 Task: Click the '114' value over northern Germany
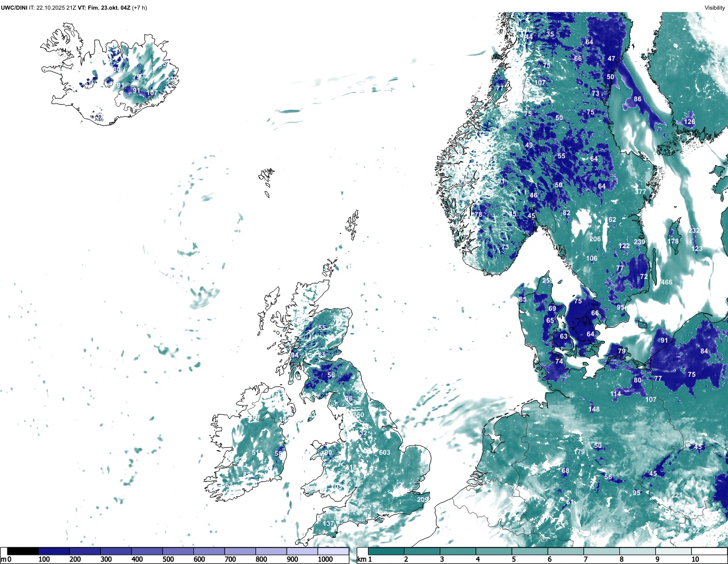pos(615,394)
